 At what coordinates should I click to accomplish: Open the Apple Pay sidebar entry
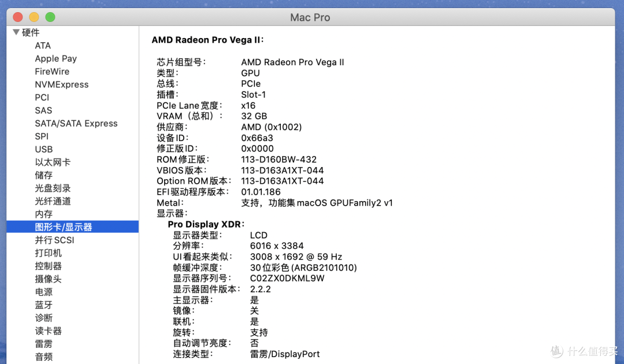coord(55,58)
